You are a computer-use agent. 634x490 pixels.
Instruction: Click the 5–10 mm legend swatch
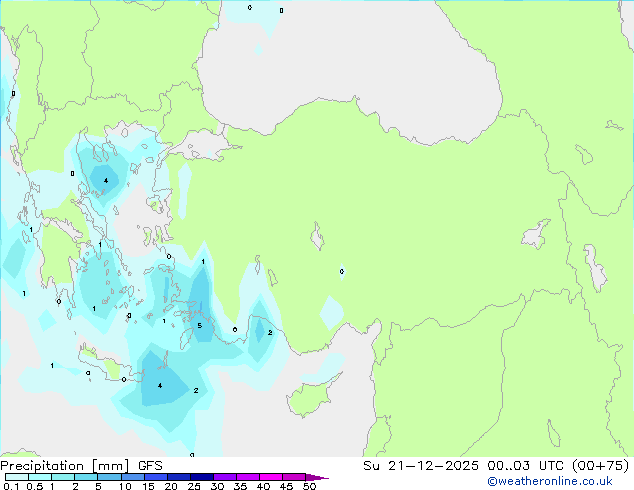[109, 477]
